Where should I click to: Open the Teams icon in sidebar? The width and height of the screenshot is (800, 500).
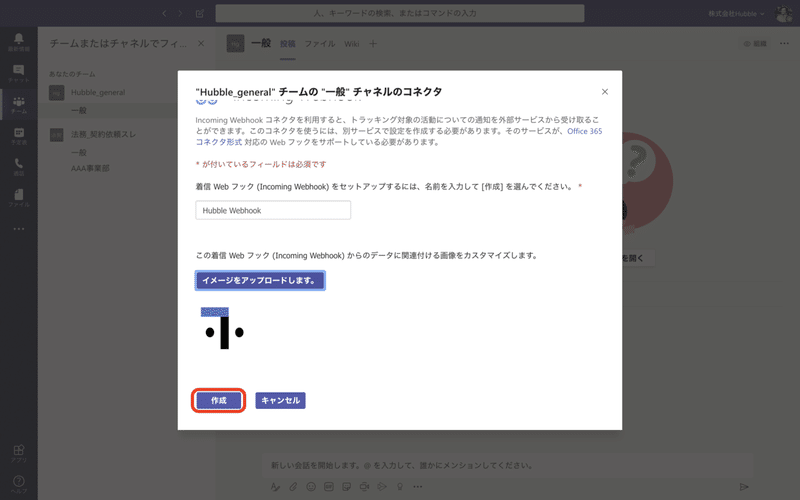[19, 104]
